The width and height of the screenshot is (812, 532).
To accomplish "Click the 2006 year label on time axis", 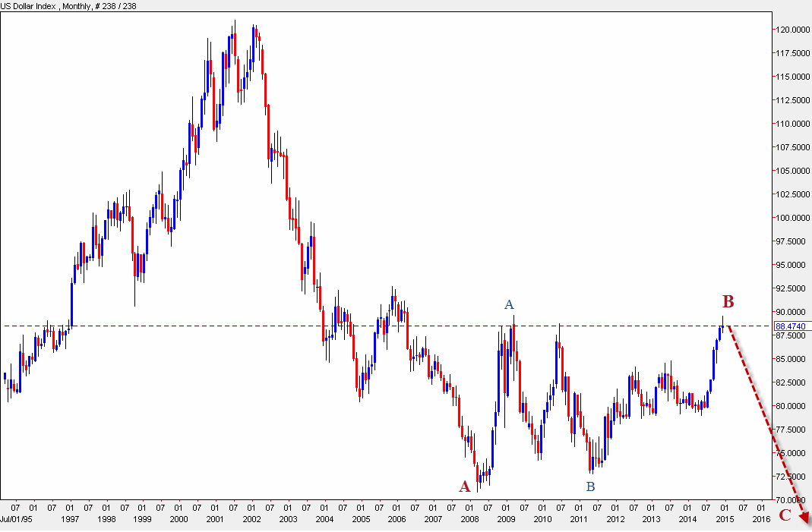I will 397,520.
